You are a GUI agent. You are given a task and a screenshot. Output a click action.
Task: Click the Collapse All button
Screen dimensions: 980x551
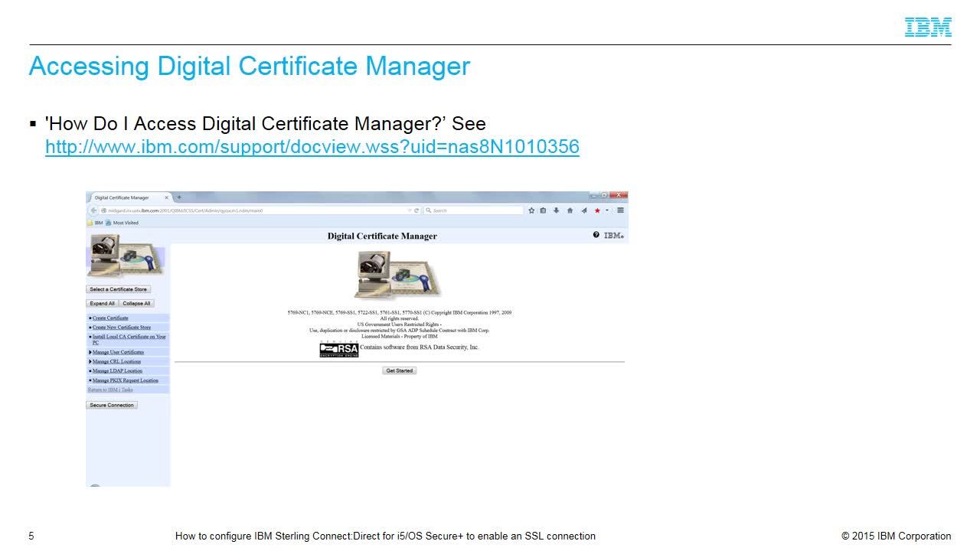coord(137,303)
